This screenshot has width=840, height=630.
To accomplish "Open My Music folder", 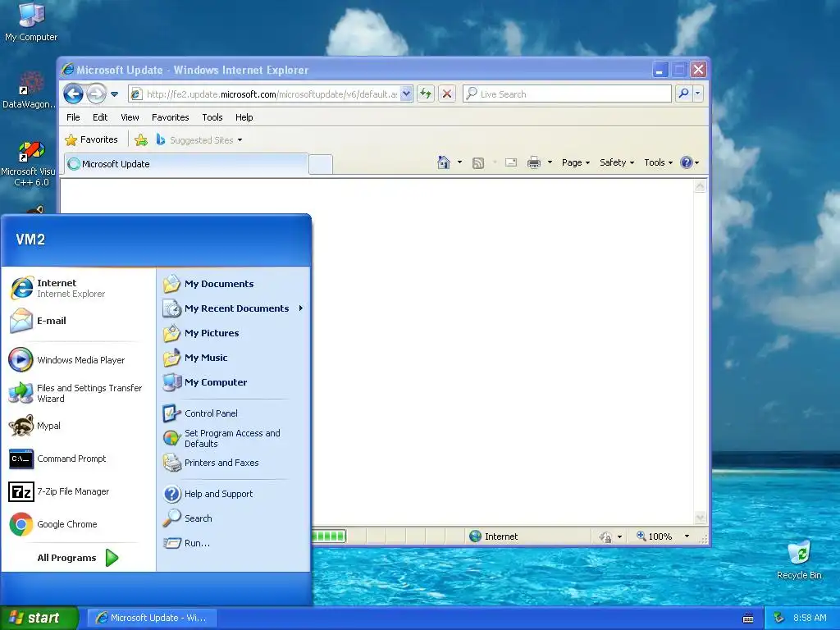I will point(234,358).
